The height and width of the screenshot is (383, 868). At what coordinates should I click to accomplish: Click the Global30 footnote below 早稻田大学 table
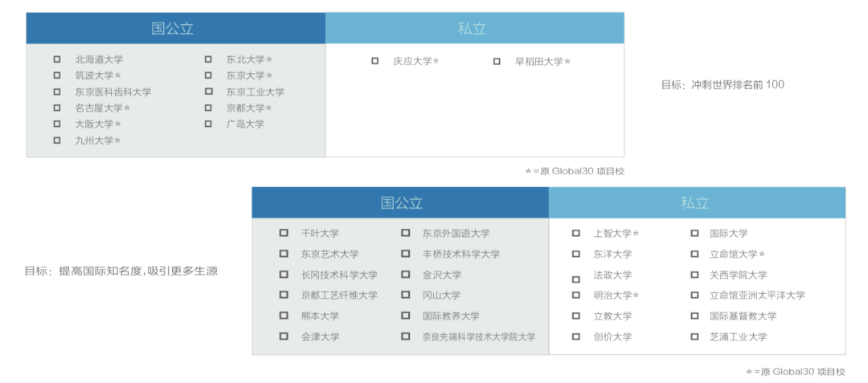[575, 171]
